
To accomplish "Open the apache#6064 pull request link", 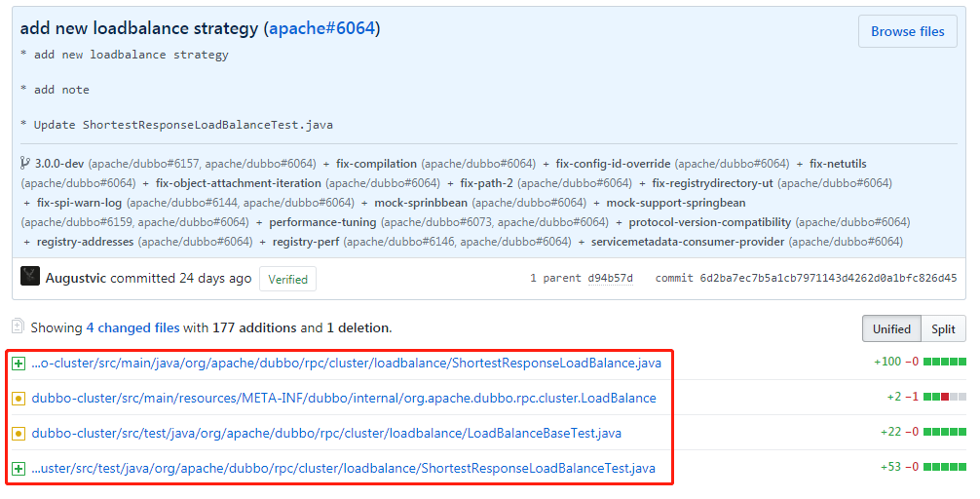I will point(321,28).
